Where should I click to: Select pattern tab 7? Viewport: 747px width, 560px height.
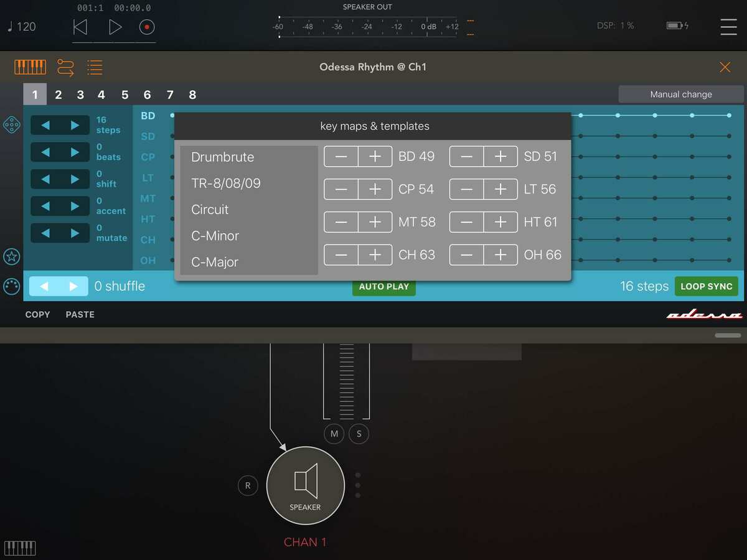pos(170,95)
